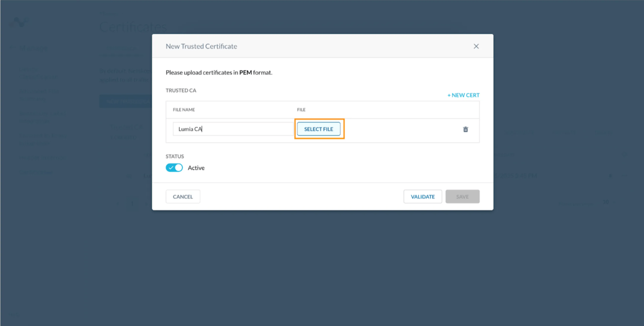Close the New Trusted Certificate dialog

click(x=476, y=46)
